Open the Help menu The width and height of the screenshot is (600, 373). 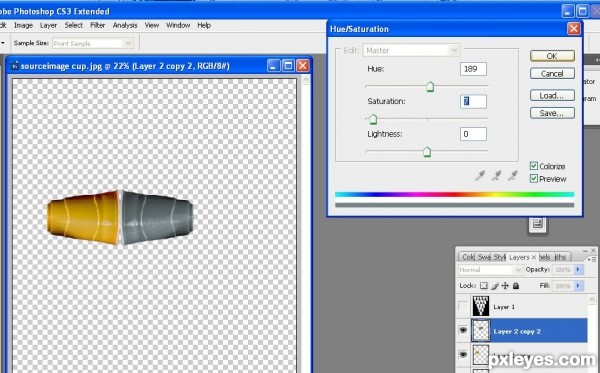pyautogui.click(x=204, y=25)
